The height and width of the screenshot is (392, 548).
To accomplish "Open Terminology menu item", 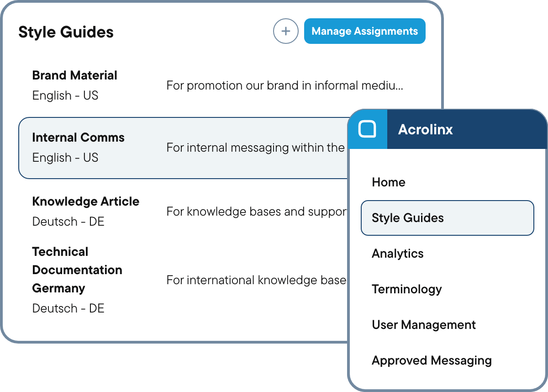I will (407, 289).
